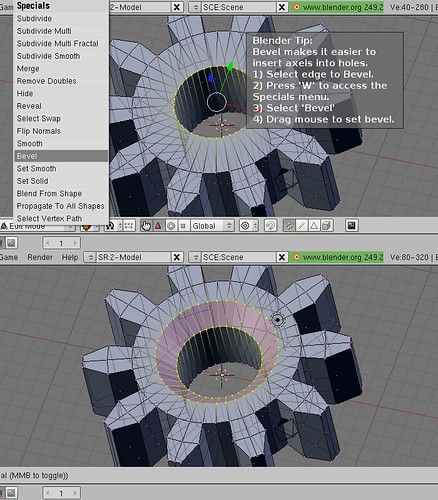This screenshot has height=500, width=438.
Task: Open the lower header's Help menu
Action: coord(70,257)
